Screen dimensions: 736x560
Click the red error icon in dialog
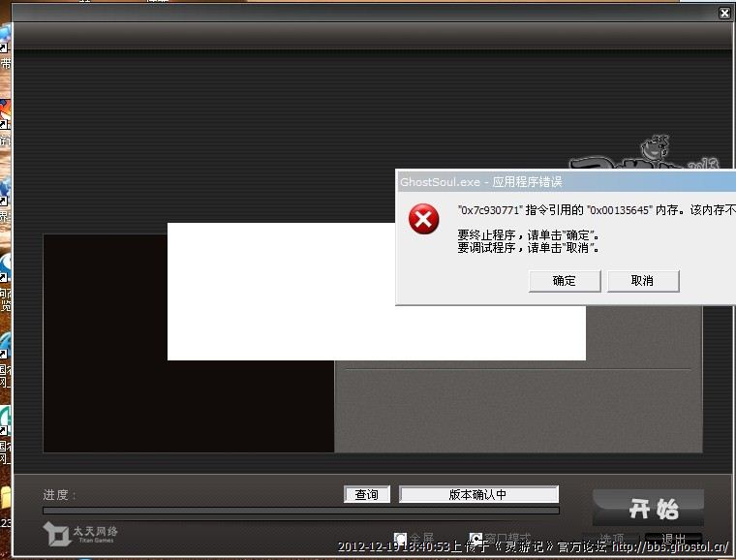click(423, 220)
